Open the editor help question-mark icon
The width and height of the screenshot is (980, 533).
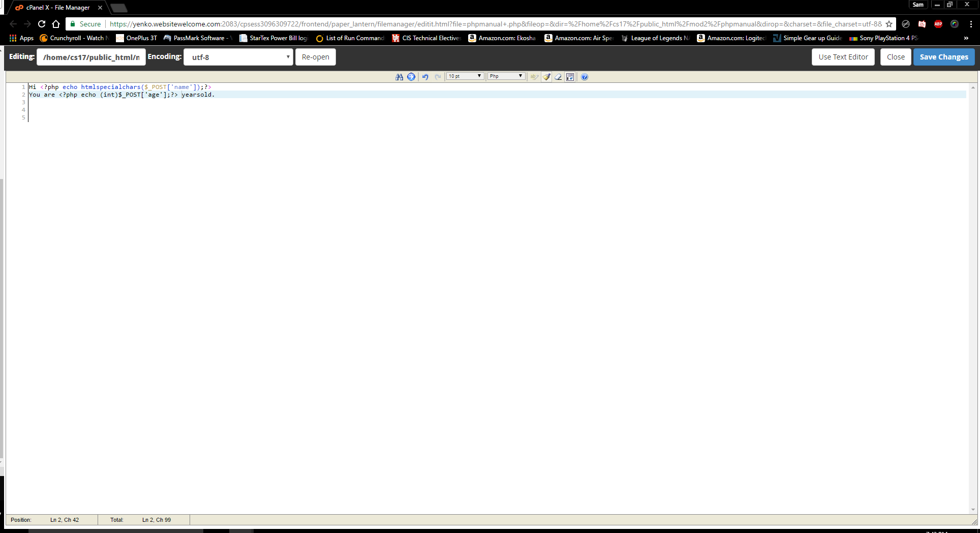(x=585, y=77)
